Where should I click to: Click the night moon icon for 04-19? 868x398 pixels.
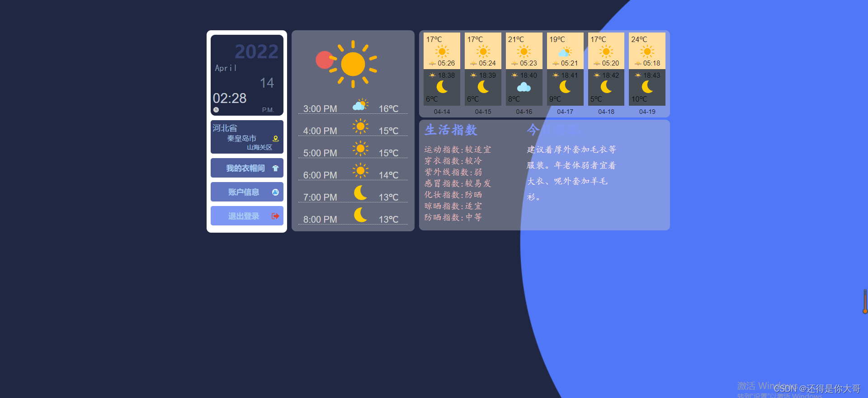pos(647,87)
